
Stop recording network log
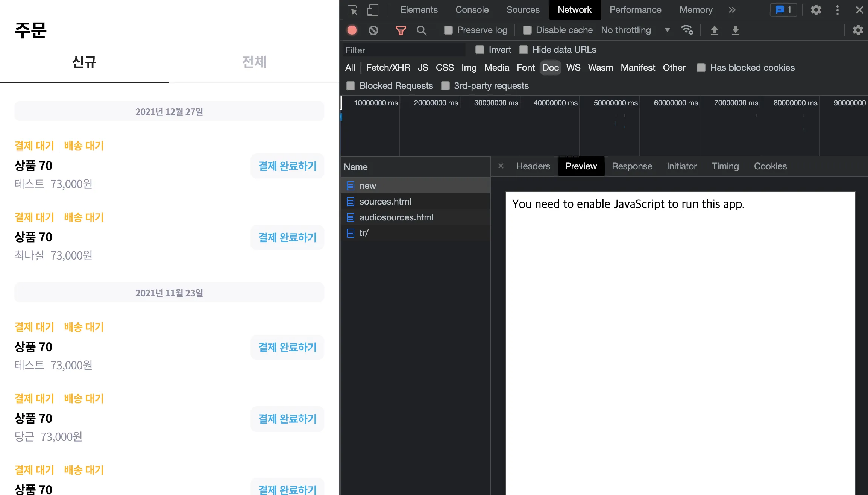(352, 30)
